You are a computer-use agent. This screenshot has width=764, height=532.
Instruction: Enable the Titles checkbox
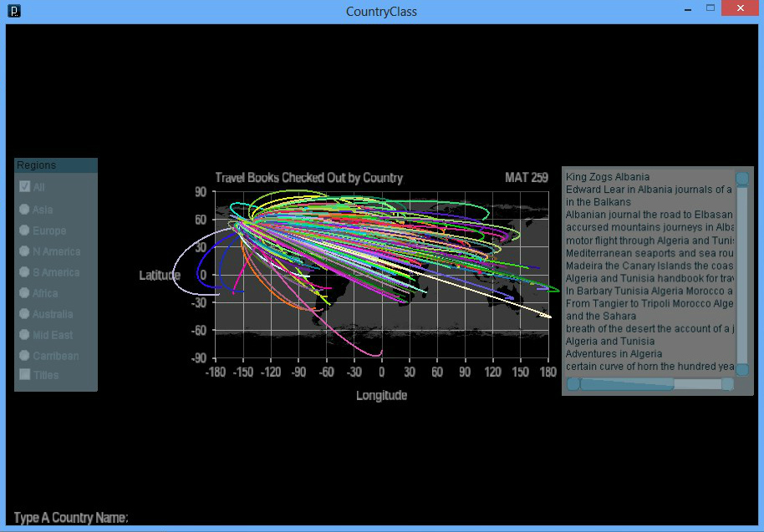[25, 375]
